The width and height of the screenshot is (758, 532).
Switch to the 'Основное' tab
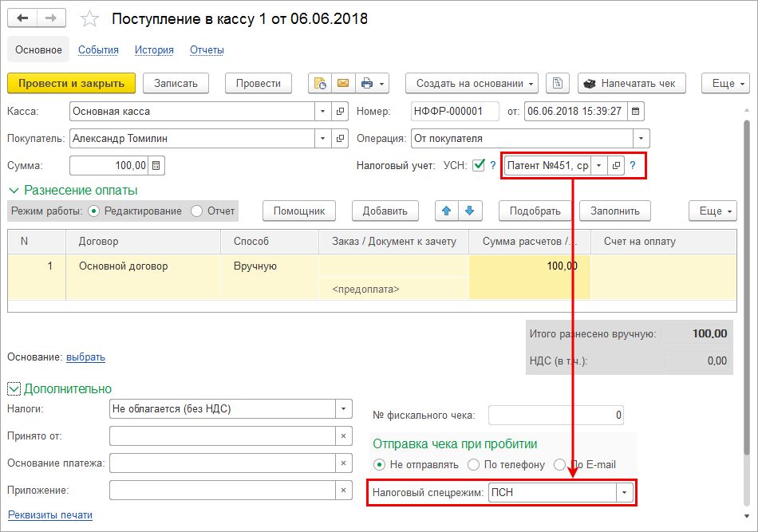(x=38, y=49)
